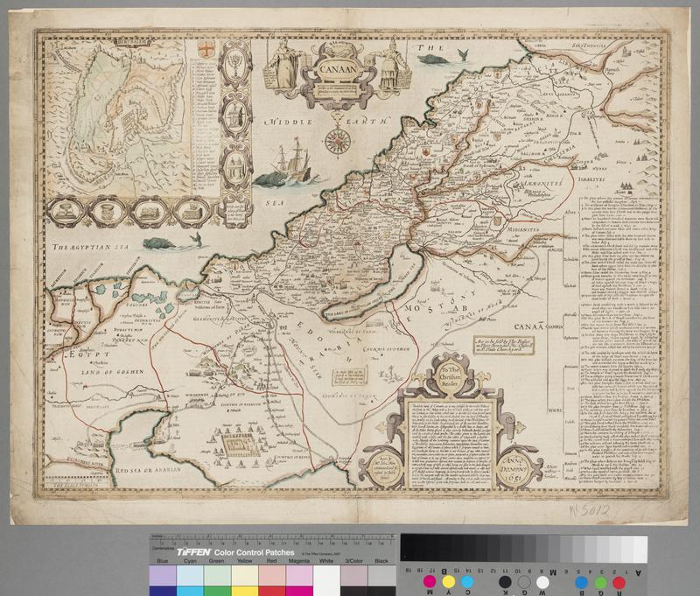Click the EGYPT label
The image size is (700, 596).
[89, 354]
